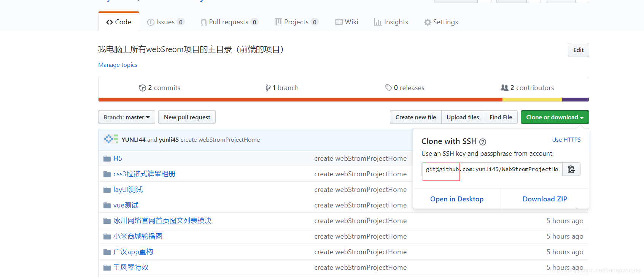This screenshot has width=644, height=277.
Task: Click the Pull requests icon
Action: 204,22
